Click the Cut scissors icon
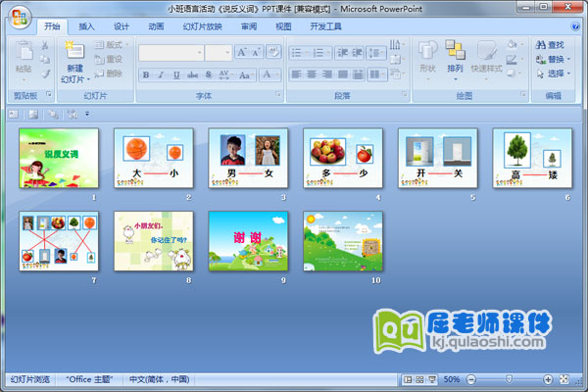Image resolution: width=588 pixels, height=392 pixels. (x=45, y=45)
